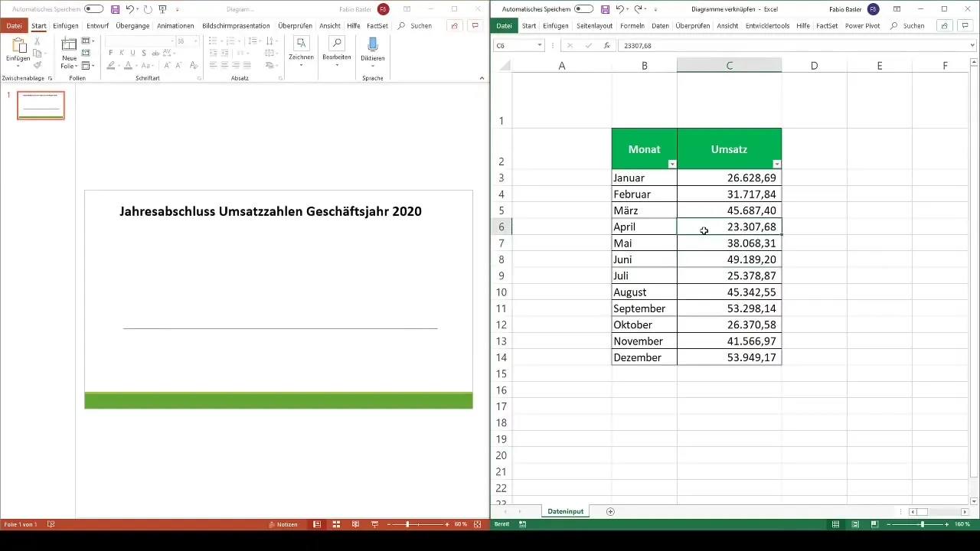Expand the Schriftart dialog launcher
Viewport: 980px width, 551px height.
point(199,79)
